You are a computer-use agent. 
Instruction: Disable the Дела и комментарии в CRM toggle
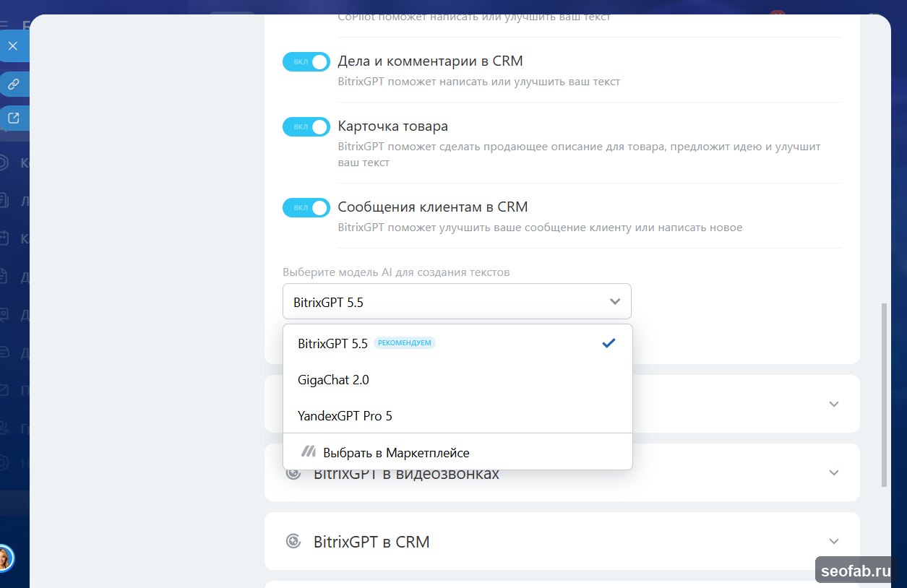pyautogui.click(x=306, y=62)
